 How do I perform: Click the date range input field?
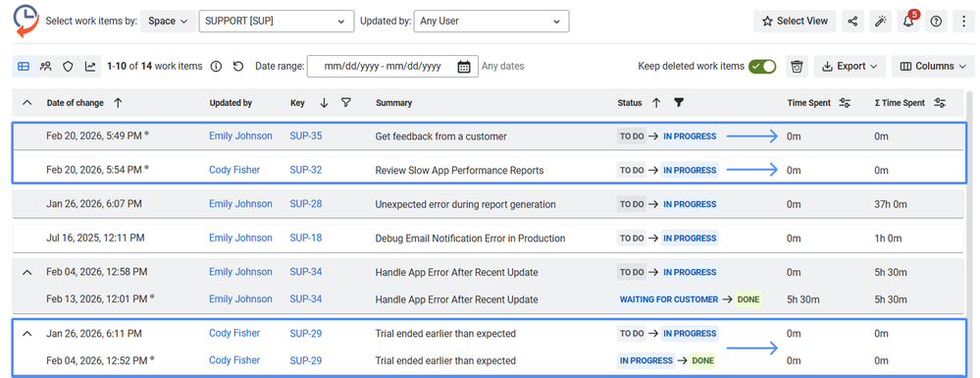tap(392, 67)
